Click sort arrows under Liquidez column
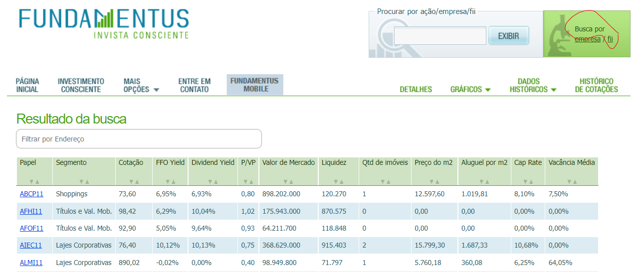Screen dimensions: 644x272 pos(339,182)
